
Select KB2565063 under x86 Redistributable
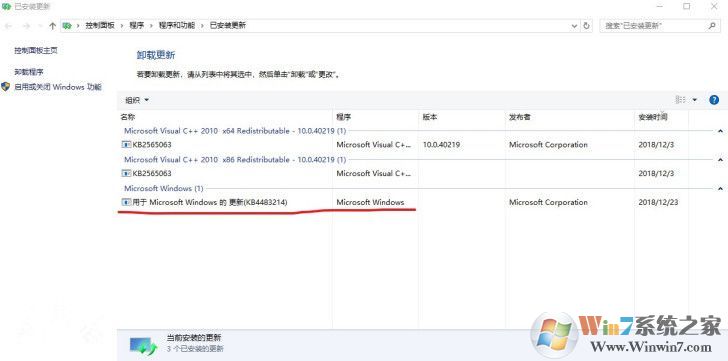[x=152, y=174]
